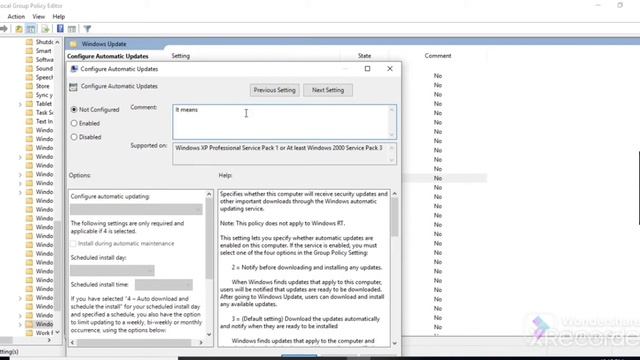Click console tree scroll up arrow

coord(58,42)
